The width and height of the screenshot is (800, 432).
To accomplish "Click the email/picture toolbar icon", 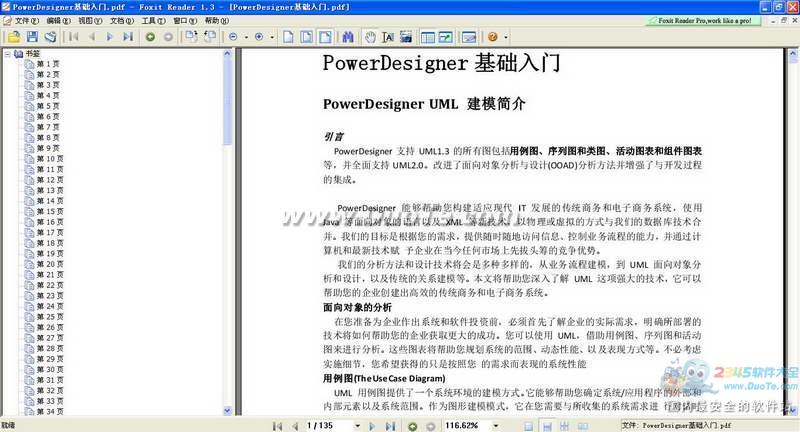I will tap(469, 37).
